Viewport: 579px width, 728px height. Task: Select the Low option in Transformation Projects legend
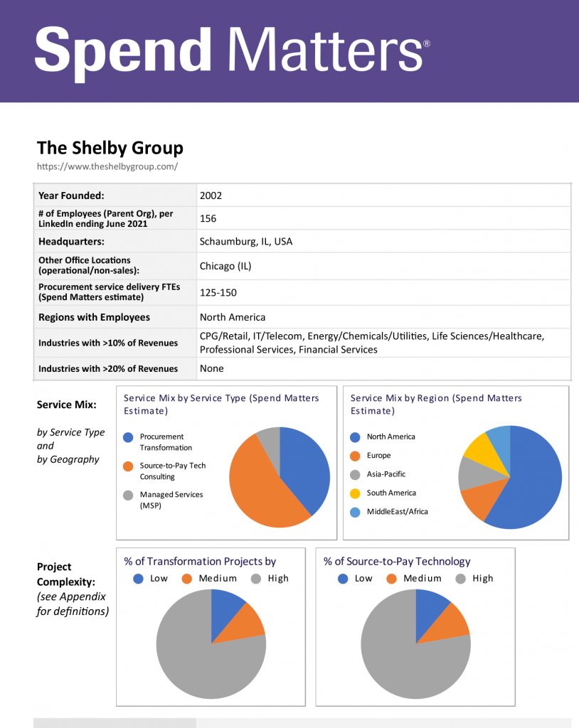pos(137,578)
